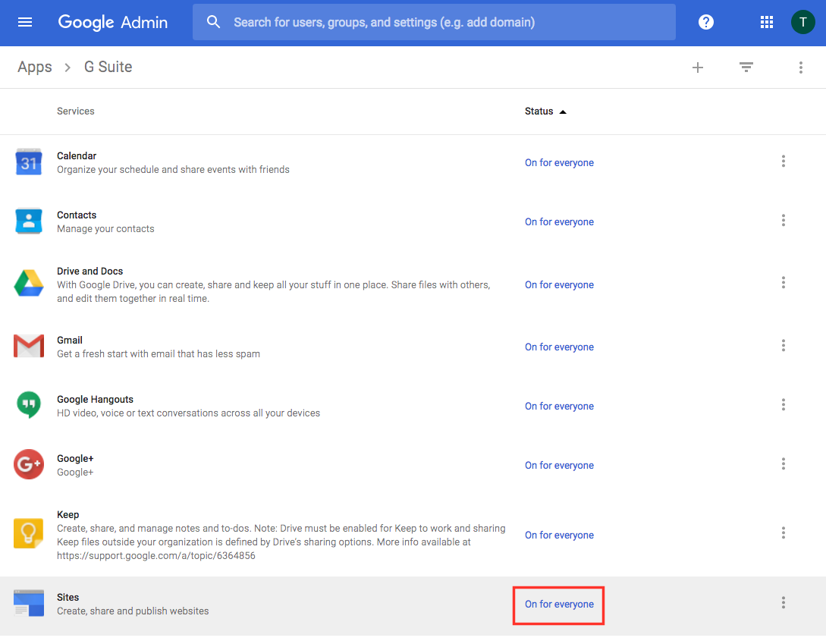Click the Calendar service icon
Screen dimensions: 826x644
point(29,162)
